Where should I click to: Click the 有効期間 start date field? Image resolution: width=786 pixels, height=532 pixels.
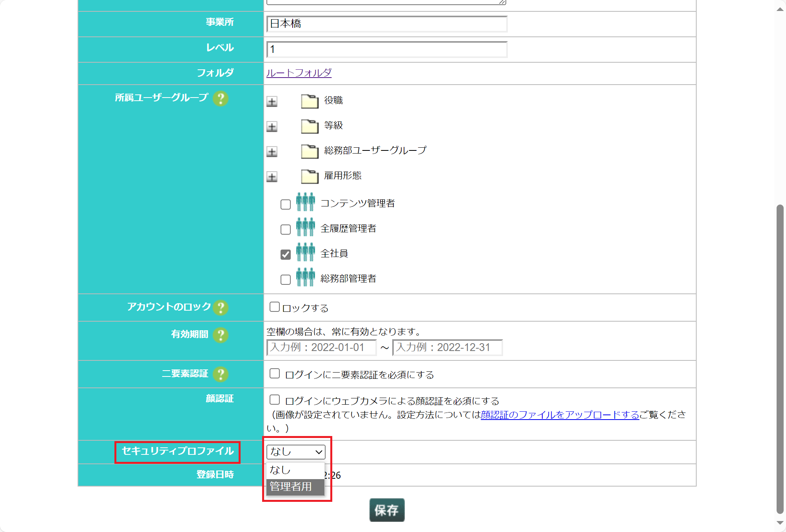tap(321, 347)
